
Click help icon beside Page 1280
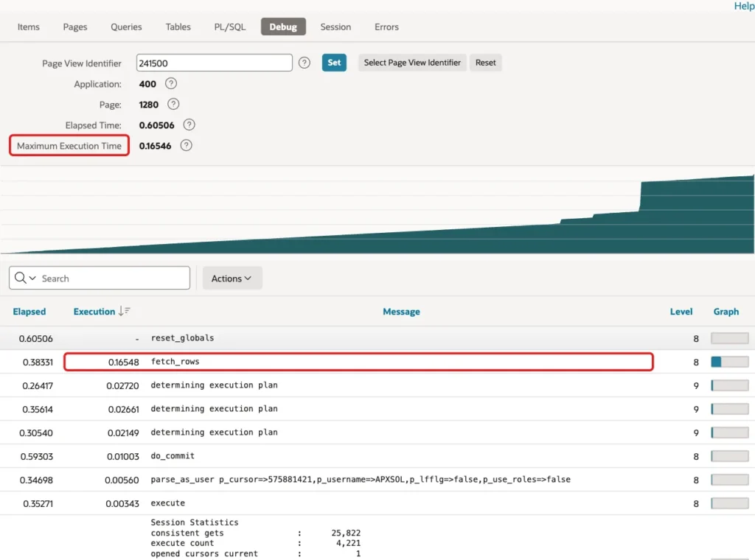173,105
